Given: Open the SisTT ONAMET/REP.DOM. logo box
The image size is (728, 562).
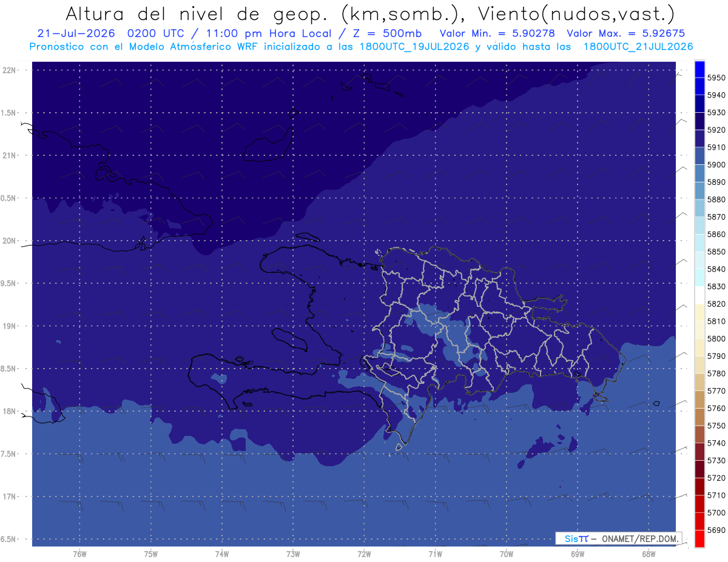Looking at the screenshot, I should tap(618, 538).
